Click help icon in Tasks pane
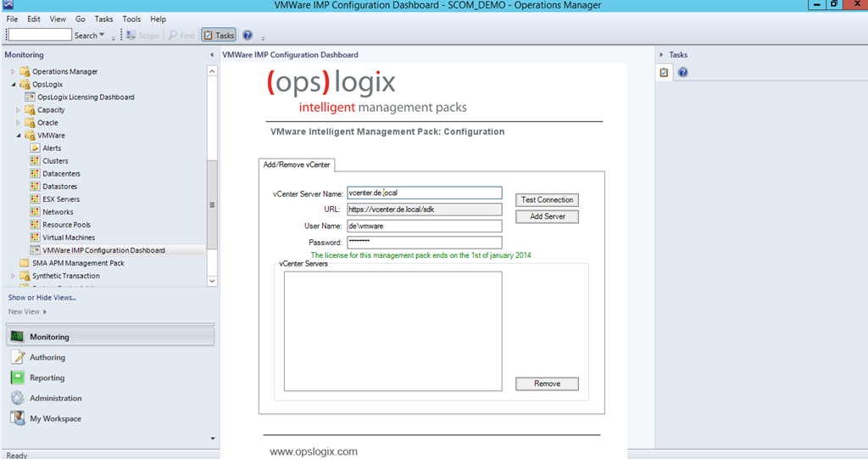Screen dimensions: 868x459 click(x=682, y=73)
